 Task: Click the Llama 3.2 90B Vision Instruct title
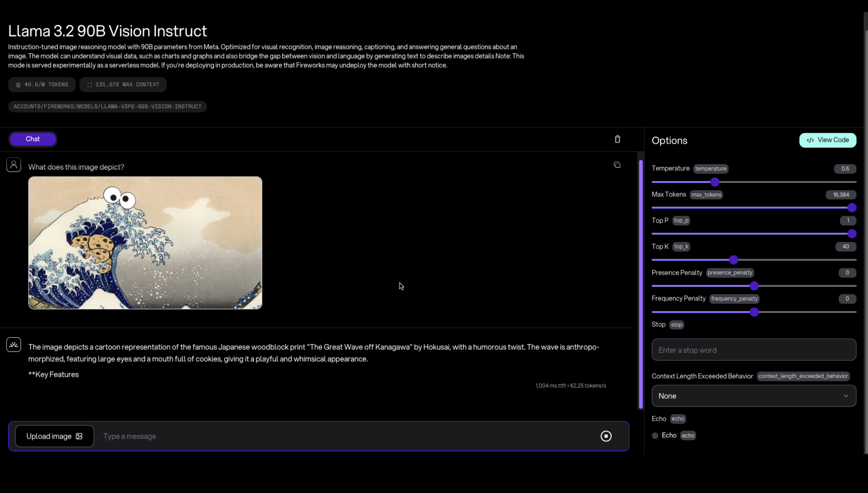[x=107, y=31]
